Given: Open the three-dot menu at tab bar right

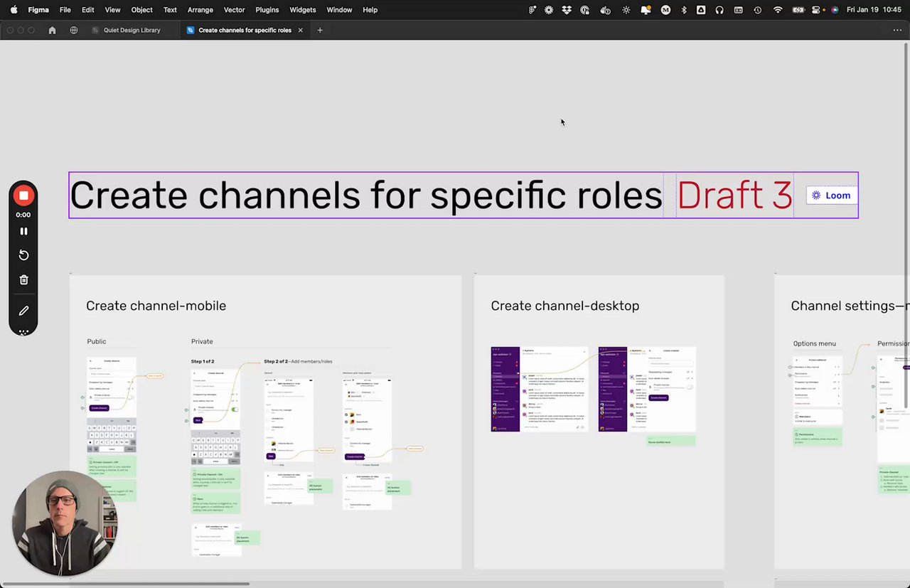Looking at the screenshot, I should 897,31.
